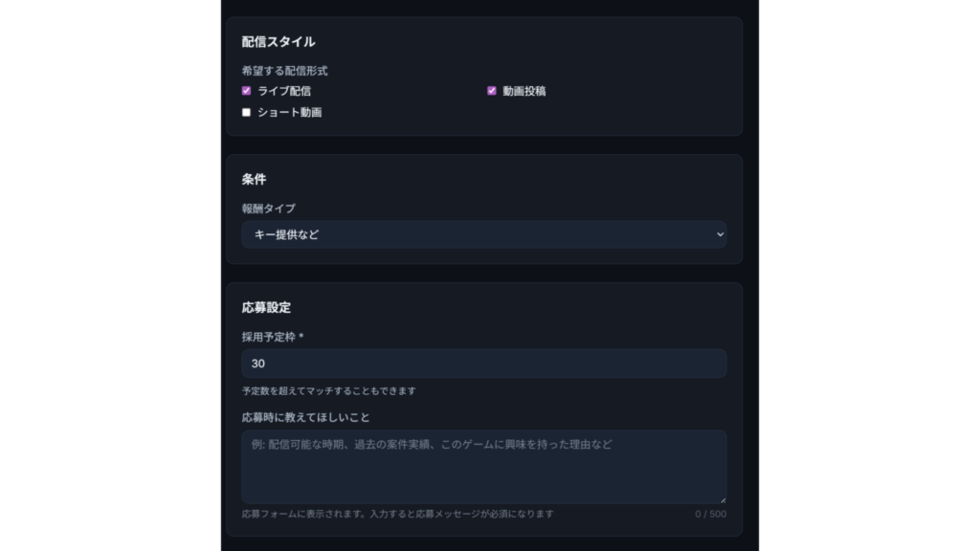Image resolution: width=980 pixels, height=551 pixels.
Task: Click the 採用予定枠 field label
Action: tap(272, 337)
